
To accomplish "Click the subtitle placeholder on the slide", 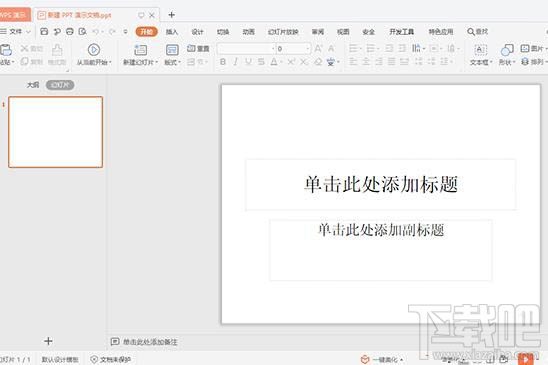I will (381, 250).
